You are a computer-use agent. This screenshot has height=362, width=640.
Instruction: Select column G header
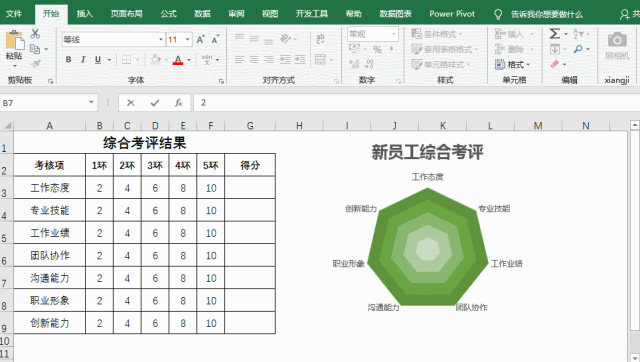tap(250, 126)
